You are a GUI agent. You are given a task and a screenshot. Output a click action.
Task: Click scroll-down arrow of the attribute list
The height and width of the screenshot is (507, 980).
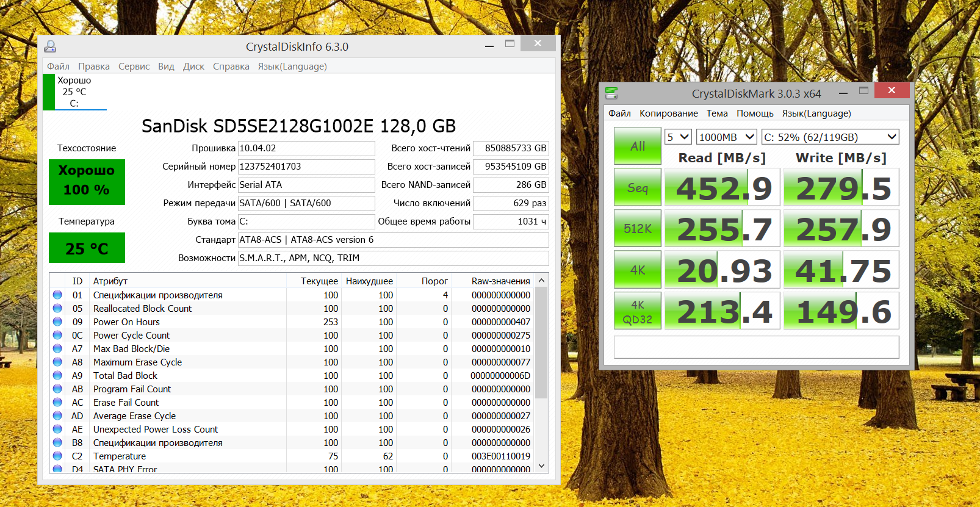pyautogui.click(x=541, y=466)
